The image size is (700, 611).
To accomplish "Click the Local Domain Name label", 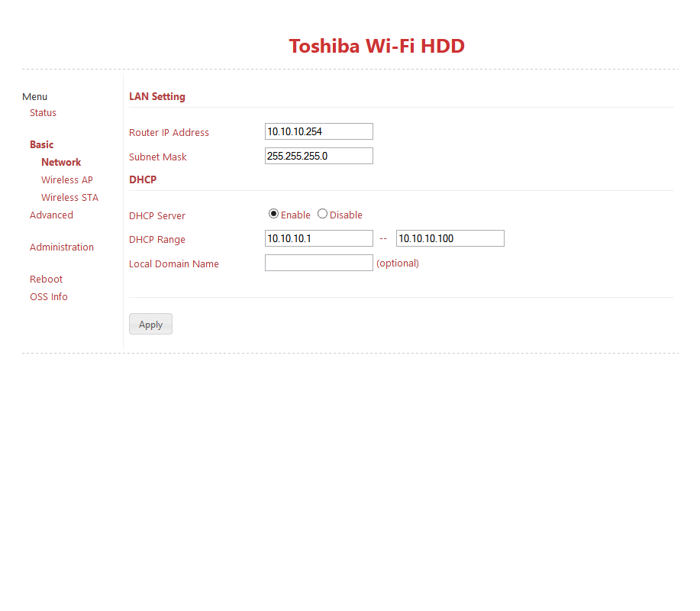I will (173, 264).
